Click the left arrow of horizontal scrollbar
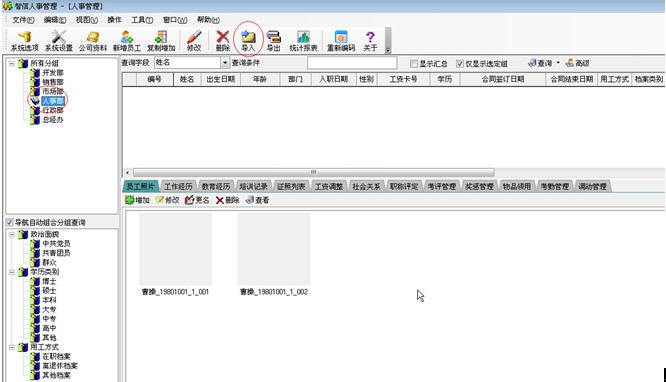 (127, 173)
